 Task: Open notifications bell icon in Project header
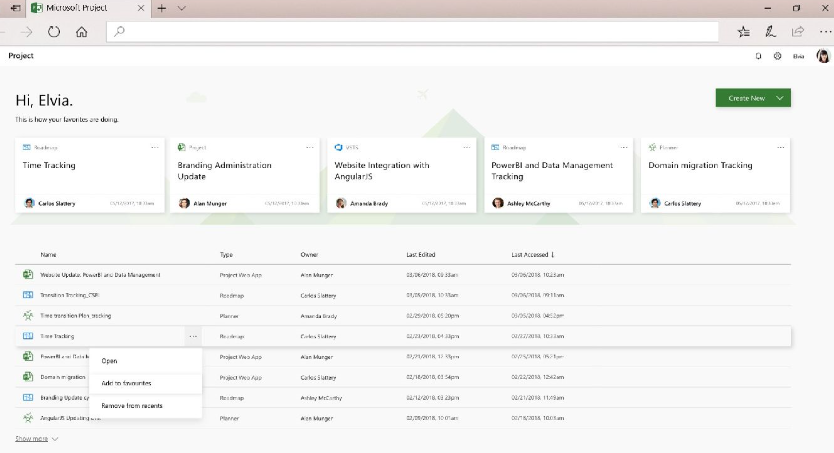coord(758,56)
